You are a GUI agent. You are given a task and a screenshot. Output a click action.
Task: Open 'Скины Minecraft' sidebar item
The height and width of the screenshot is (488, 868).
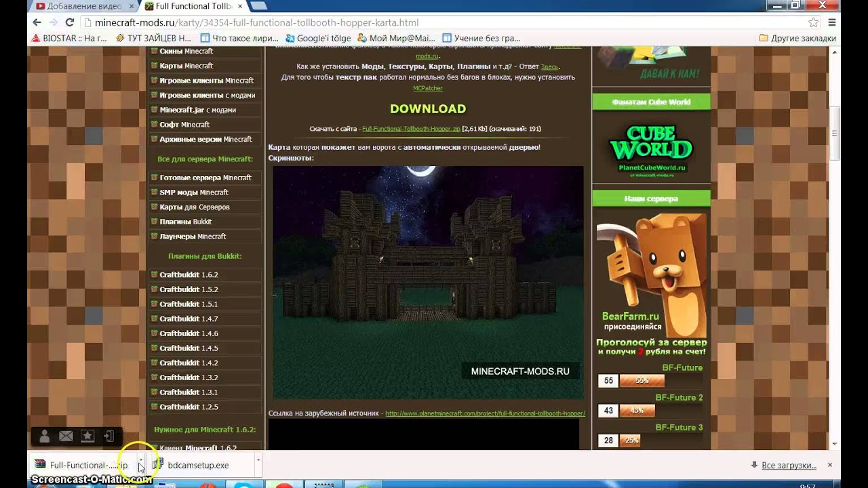point(205,51)
